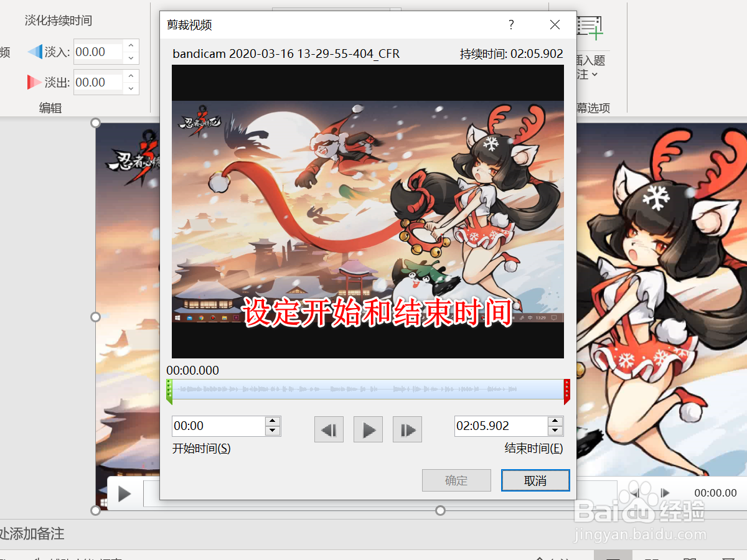Screen dimensions: 747x560
Task: Click the 淡入 duration input field
Action: [98, 52]
